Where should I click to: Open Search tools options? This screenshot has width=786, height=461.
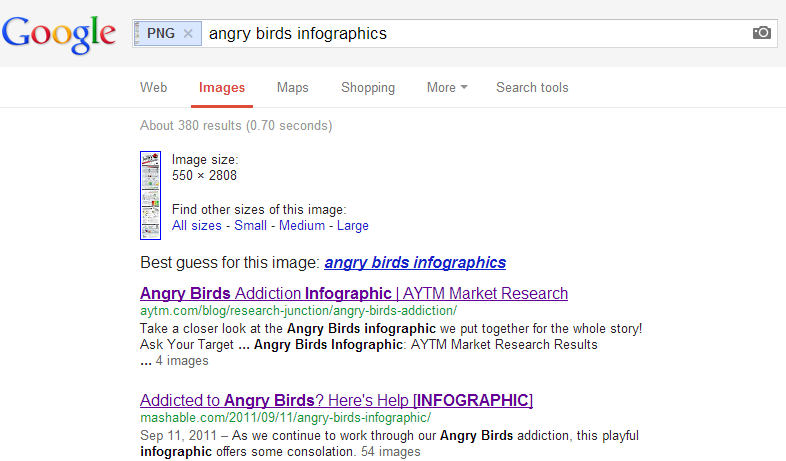(x=532, y=88)
